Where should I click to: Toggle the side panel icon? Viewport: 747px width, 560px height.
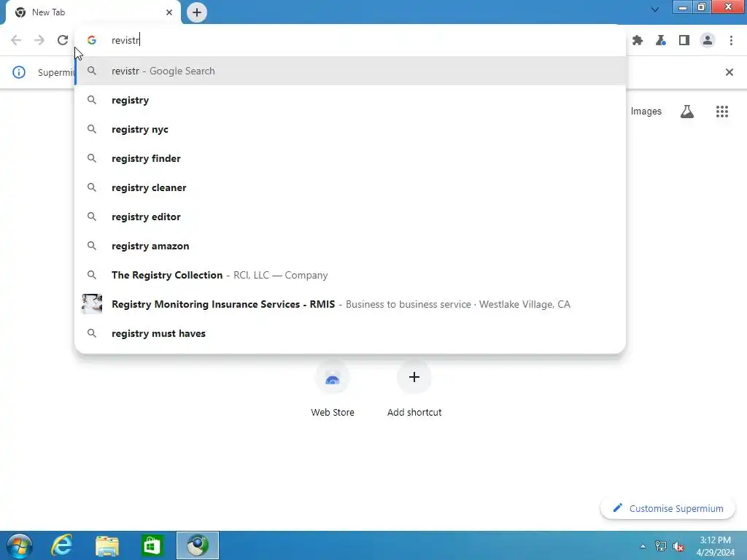(x=684, y=41)
